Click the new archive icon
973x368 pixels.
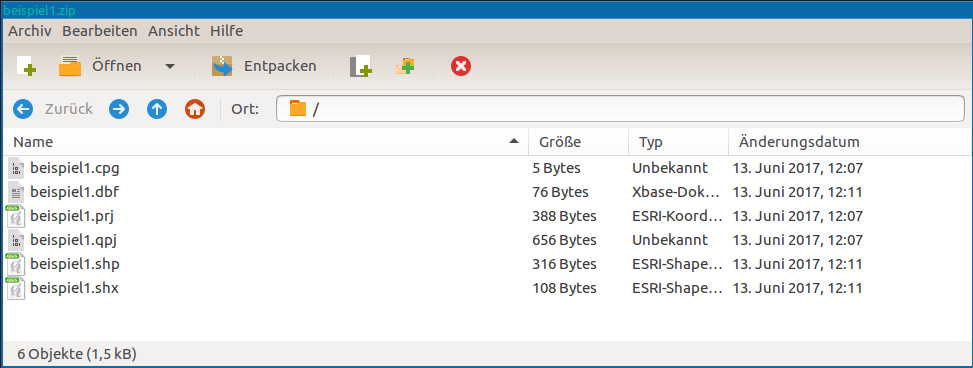pyautogui.click(x=26, y=66)
